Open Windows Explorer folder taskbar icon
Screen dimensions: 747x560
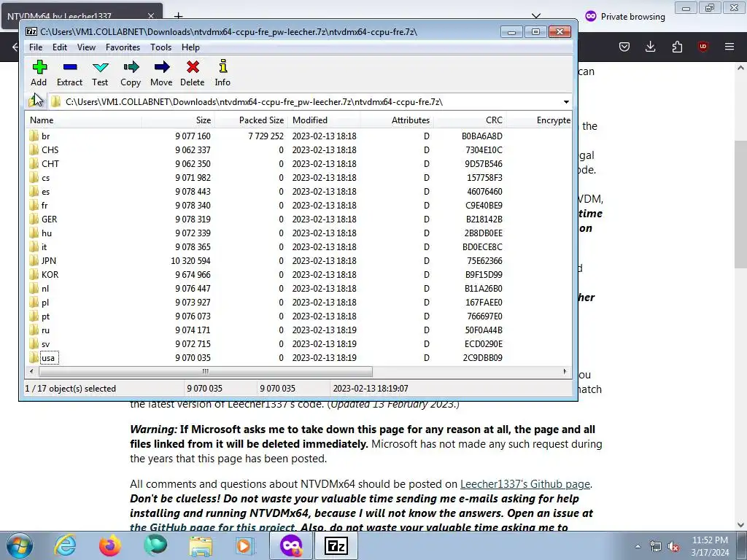(x=201, y=545)
